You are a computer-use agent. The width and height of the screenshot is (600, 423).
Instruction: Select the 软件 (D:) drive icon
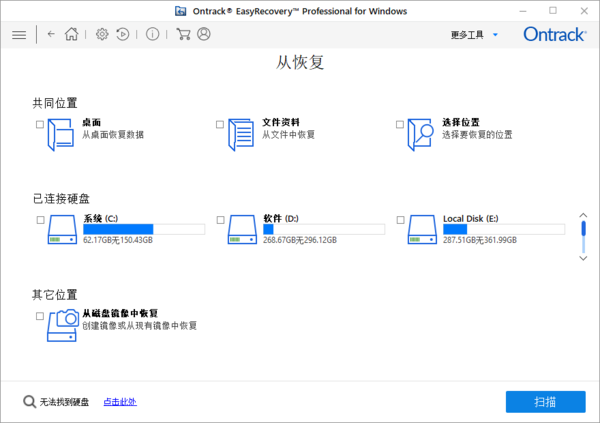point(242,229)
